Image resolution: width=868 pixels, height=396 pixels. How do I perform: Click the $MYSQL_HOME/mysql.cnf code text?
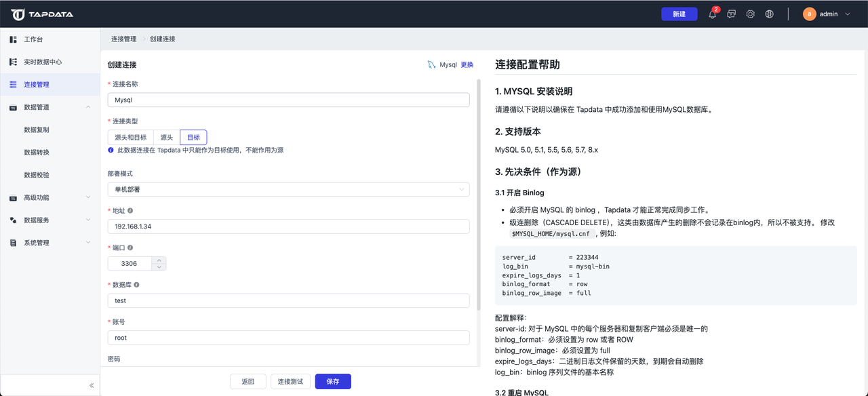coord(552,234)
